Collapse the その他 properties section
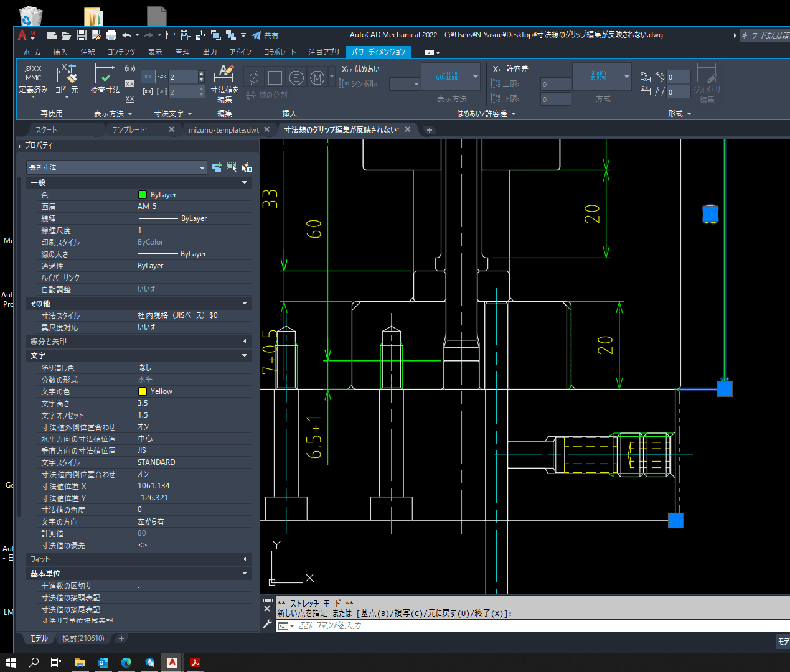This screenshot has width=790, height=672. (245, 304)
